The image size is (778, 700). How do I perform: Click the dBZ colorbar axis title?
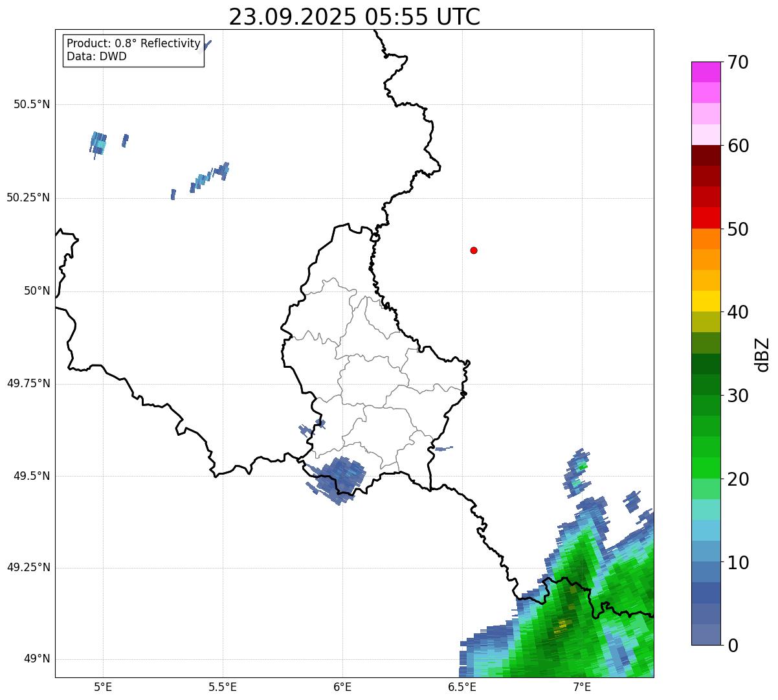pos(762,354)
